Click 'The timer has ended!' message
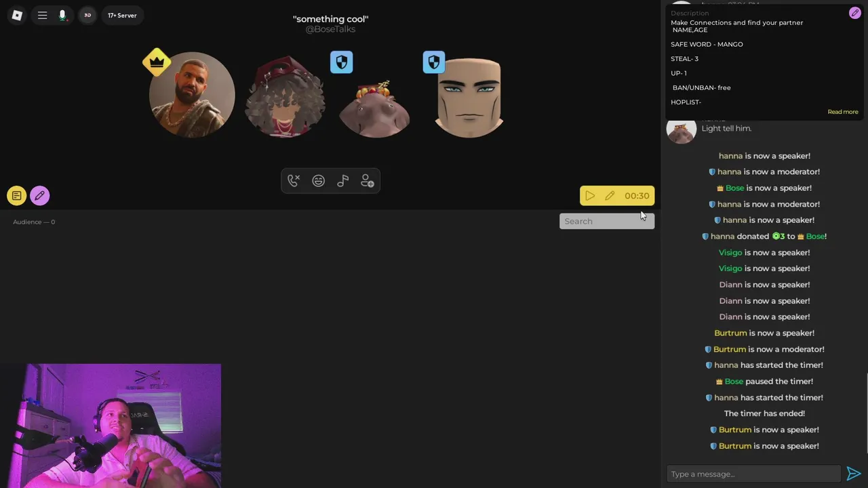Image resolution: width=868 pixels, height=488 pixels. (764, 413)
